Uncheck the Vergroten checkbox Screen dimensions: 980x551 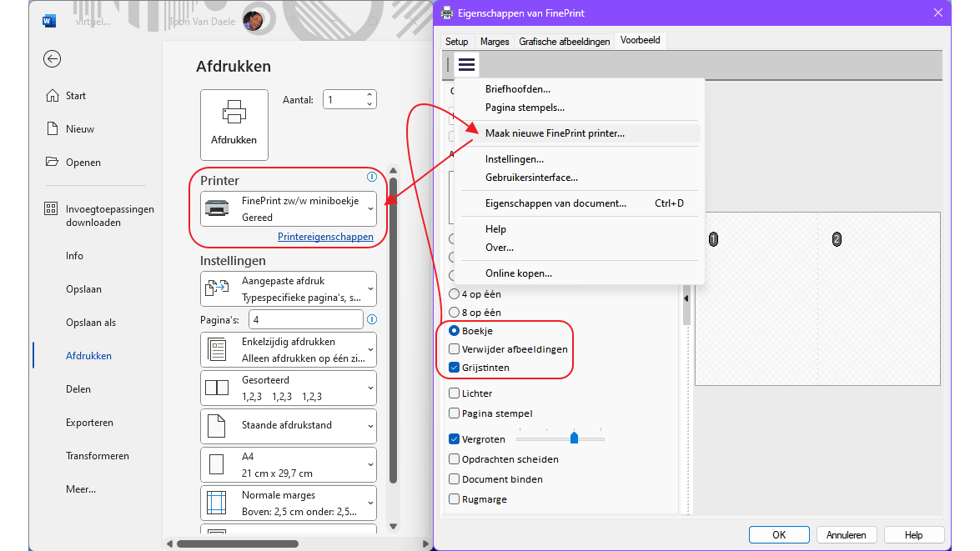click(x=455, y=439)
